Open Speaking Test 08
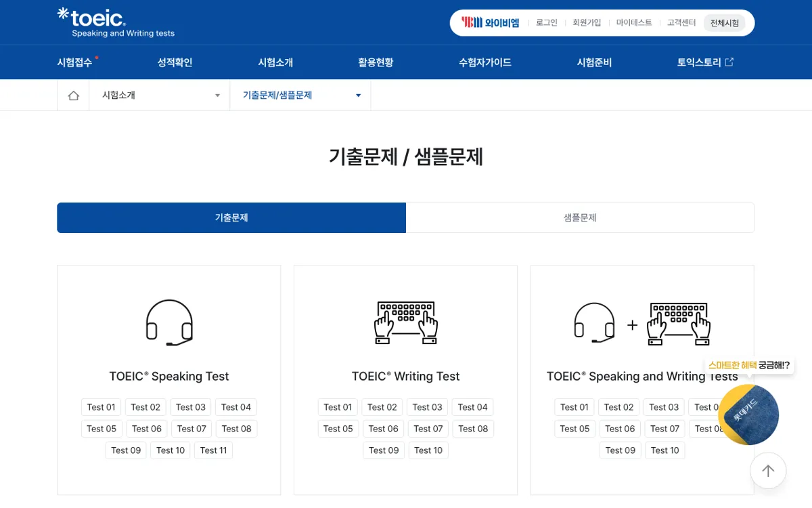Image resolution: width=812 pixels, height=508 pixels. (237, 429)
